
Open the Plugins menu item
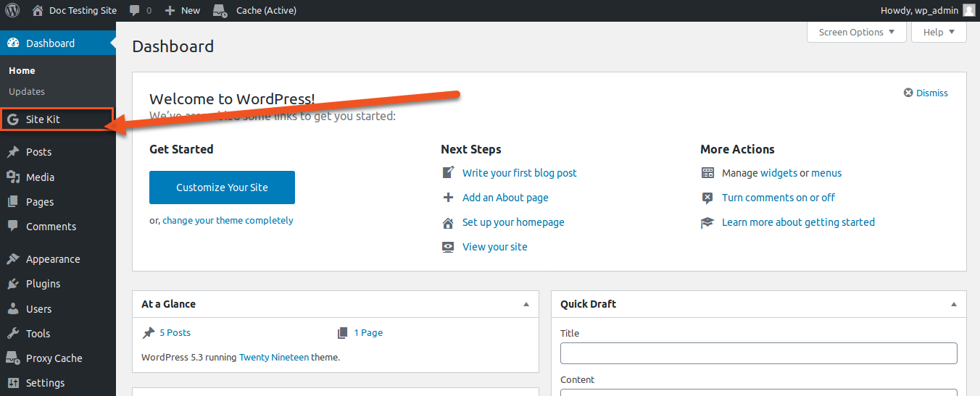(58, 284)
